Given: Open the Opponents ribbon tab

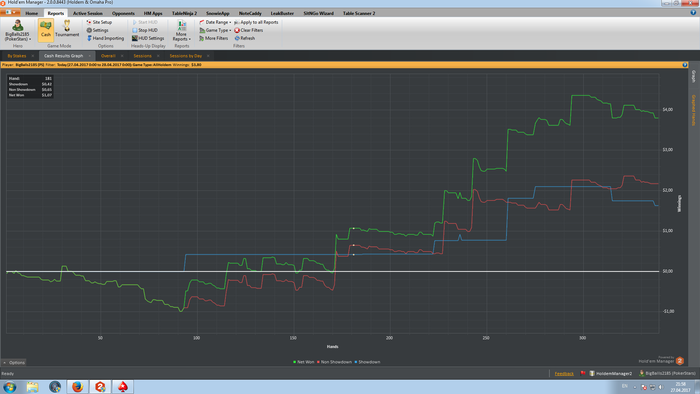Looking at the screenshot, I should [123, 13].
